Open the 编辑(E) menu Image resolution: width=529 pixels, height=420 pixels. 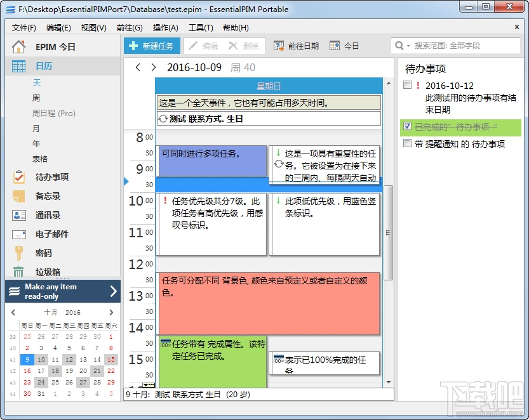click(x=58, y=28)
